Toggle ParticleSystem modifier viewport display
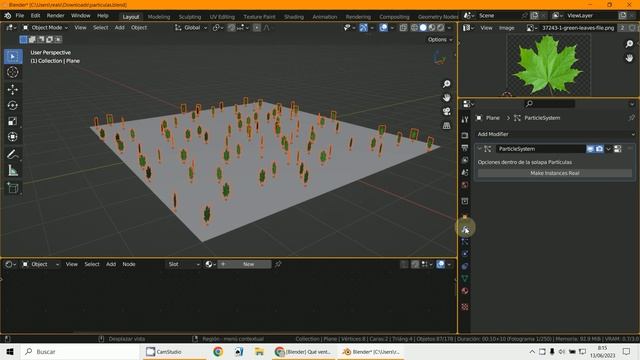 coord(590,149)
